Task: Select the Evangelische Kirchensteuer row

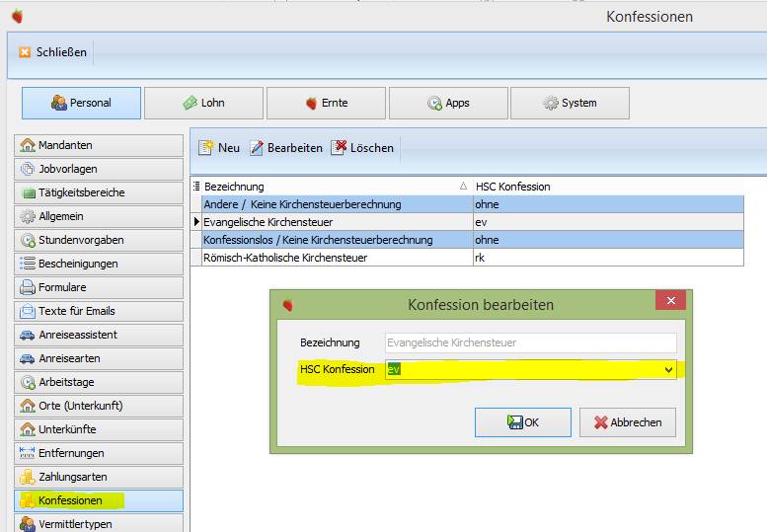Action: click(473, 222)
